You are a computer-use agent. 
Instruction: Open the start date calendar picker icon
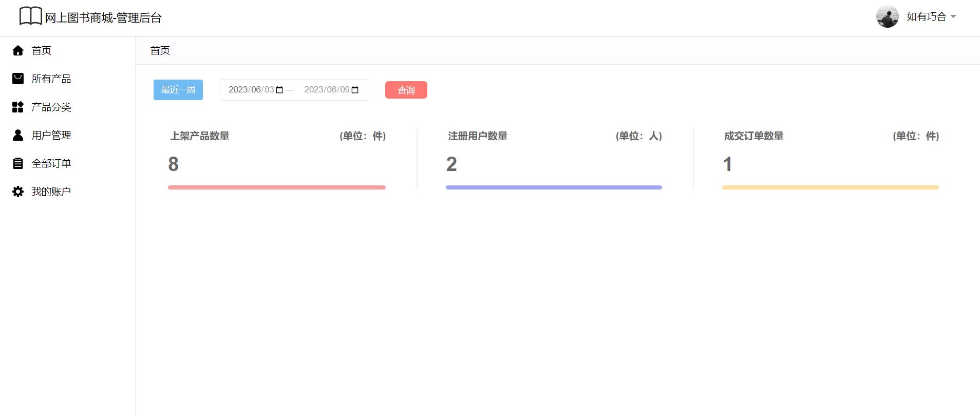279,90
